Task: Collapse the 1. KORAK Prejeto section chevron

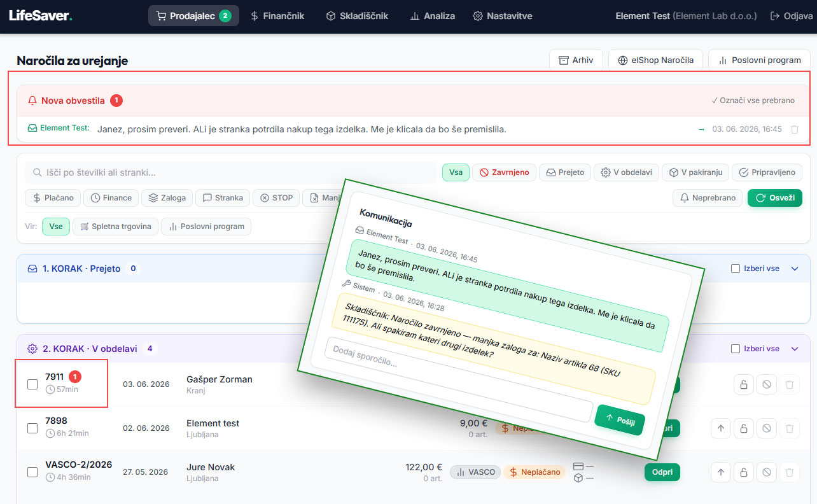Action: tap(795, 269)
